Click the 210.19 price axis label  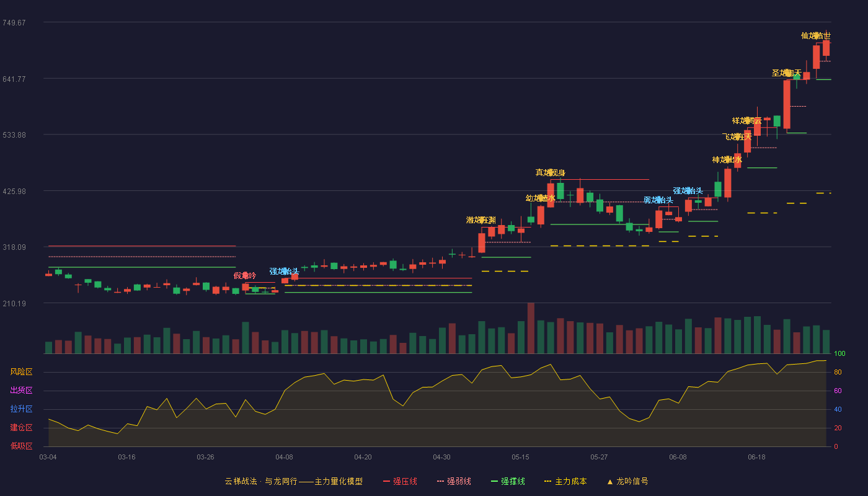[x=14, y=304]
